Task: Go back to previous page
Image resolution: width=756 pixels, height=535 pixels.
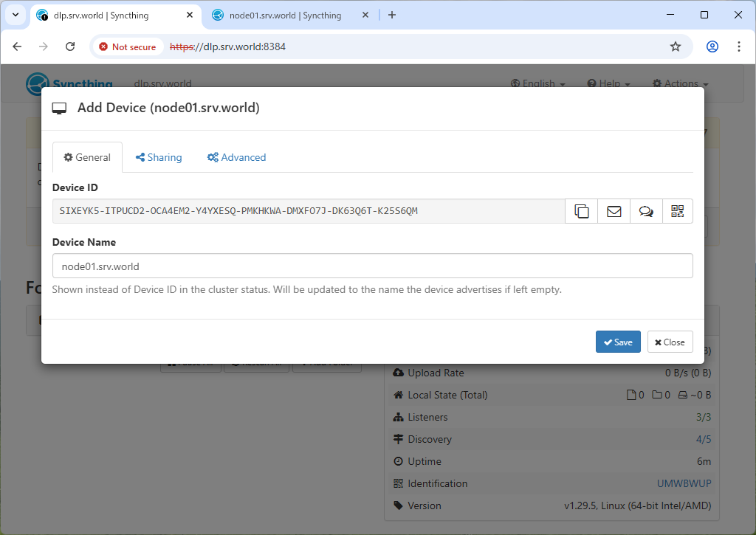Action: point(18,46)
